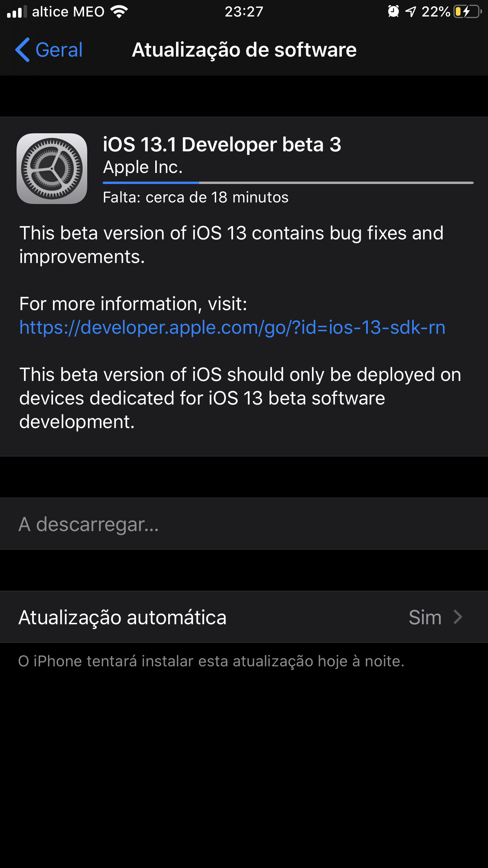This screenshot has width=488, height=868.
Task: Go back to Geral settings
Action: [49, 50]
